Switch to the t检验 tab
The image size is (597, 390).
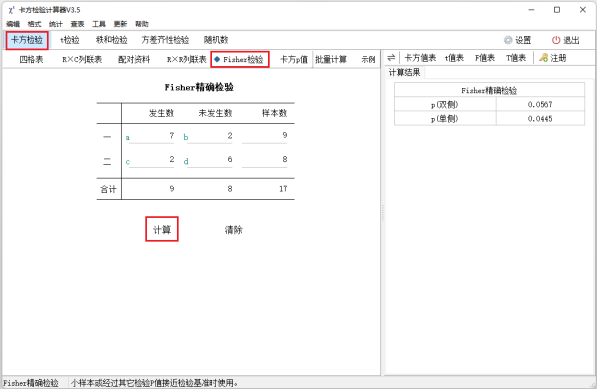(70, 40)
